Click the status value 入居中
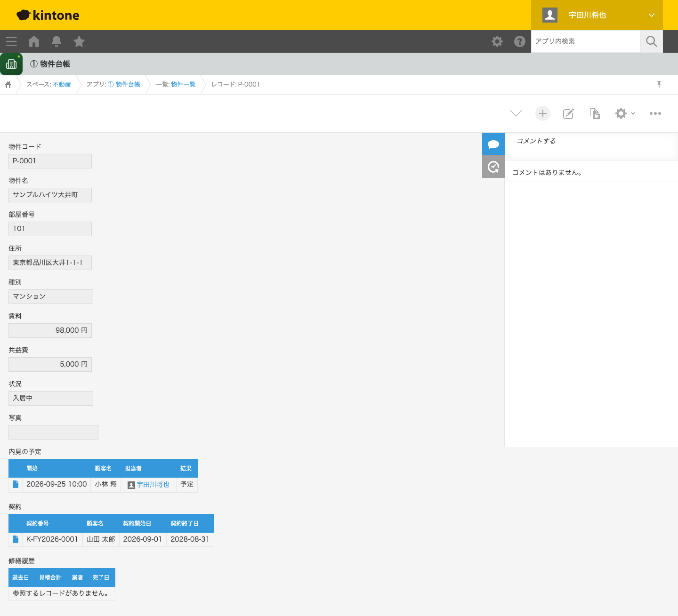Screen dimensions: 678x616 point(51,398)
